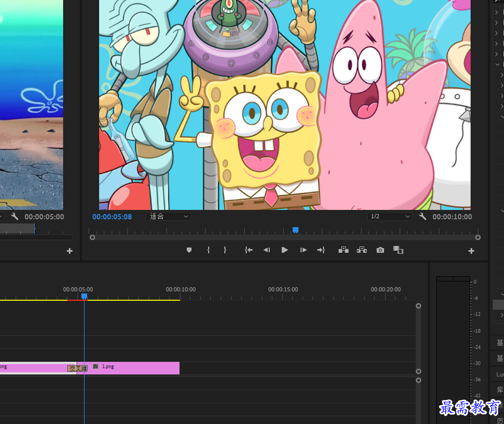The width and height of the screenshot is (504, 424).
Task: Click the Extract button
Action: 362,250
